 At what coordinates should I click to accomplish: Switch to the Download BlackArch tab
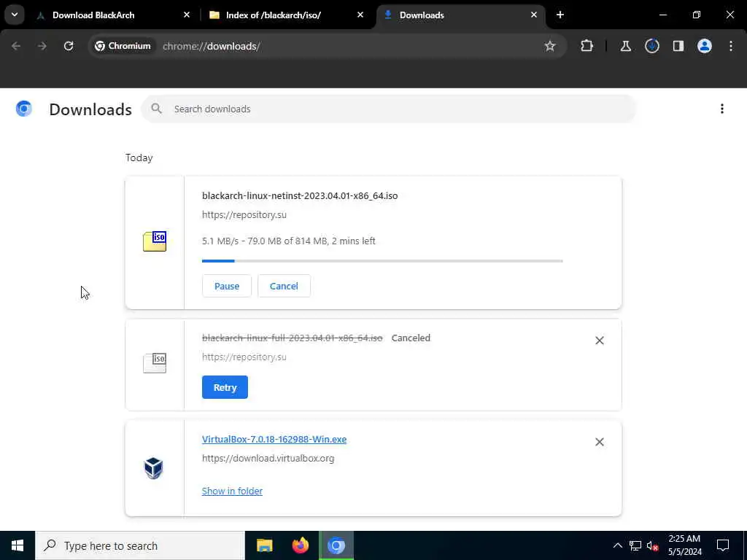pyautogui.click(x=114, y=15)
